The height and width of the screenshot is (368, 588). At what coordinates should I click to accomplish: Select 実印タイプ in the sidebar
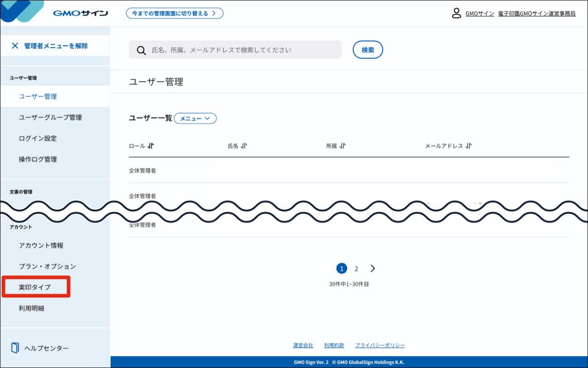click(x=35, y=286)
